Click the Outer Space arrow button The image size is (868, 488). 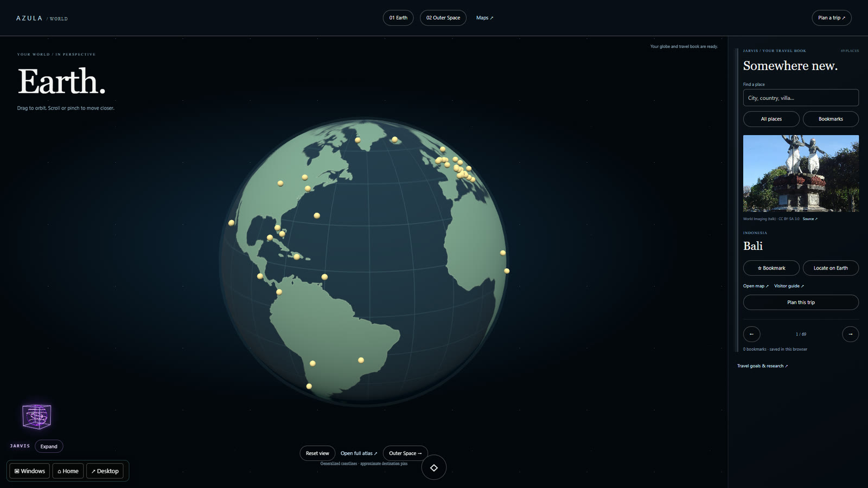tap(405, 453)
